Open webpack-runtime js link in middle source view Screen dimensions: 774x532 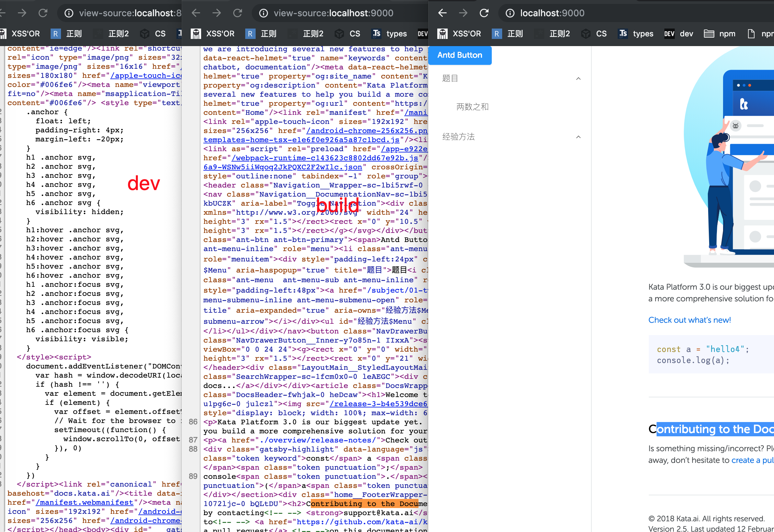click(x=325, y=158)
